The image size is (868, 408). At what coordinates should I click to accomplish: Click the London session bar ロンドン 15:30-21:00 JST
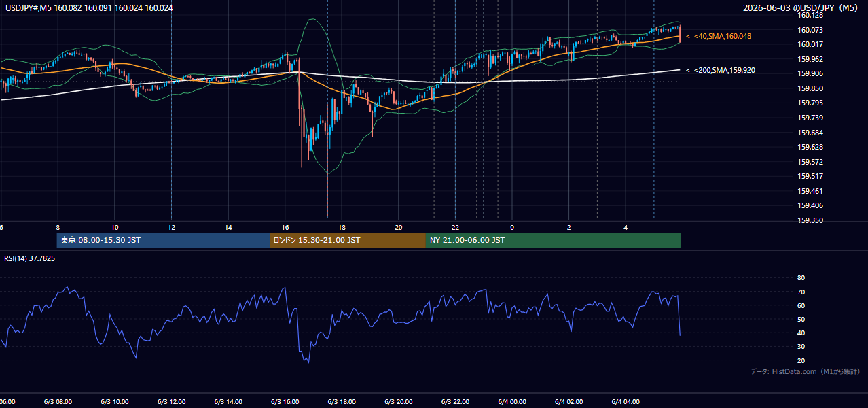tap(348, 240)
